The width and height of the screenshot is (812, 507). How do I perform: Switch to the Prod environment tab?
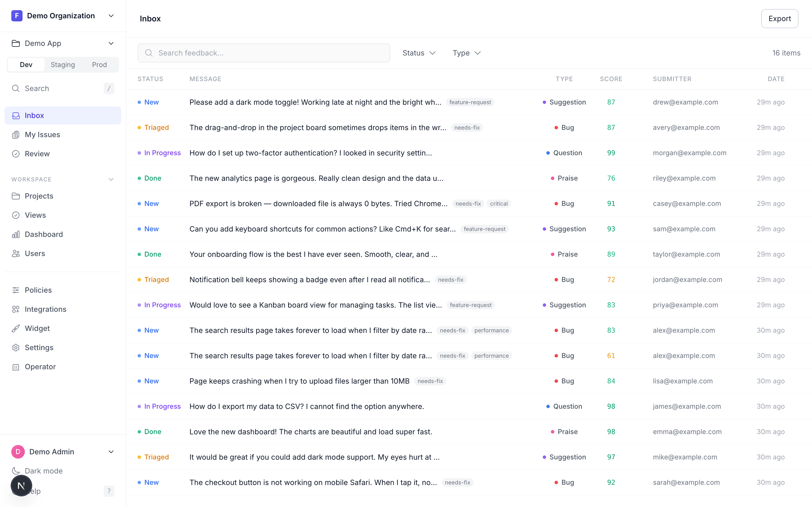pos(99,65)
